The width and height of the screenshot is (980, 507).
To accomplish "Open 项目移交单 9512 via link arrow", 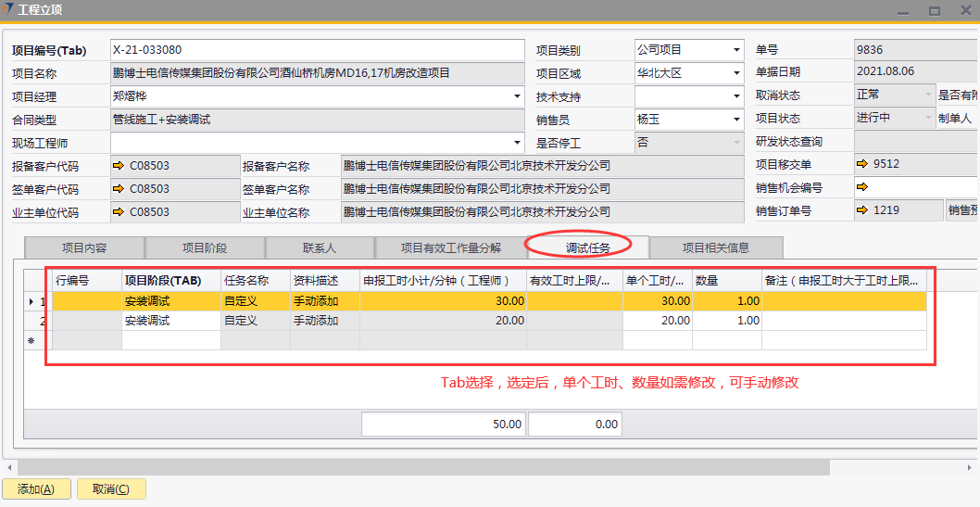I will pyautogui.click(x=862, y=164).
